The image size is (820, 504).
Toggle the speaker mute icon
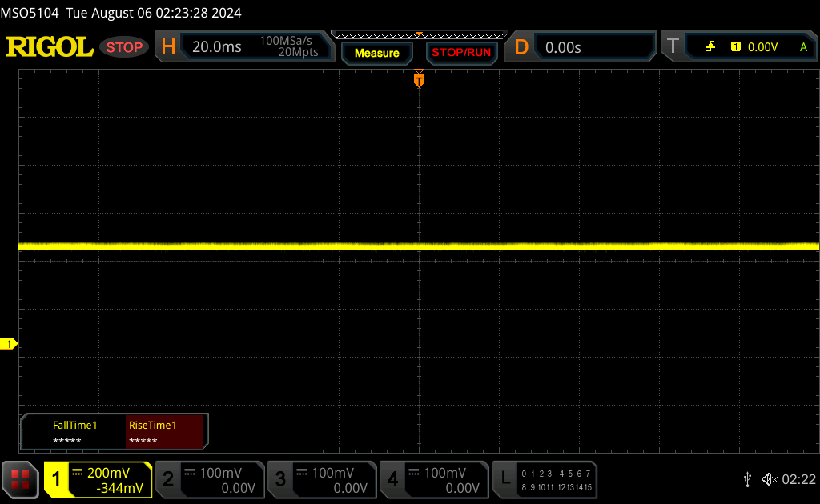click(769, 479)
